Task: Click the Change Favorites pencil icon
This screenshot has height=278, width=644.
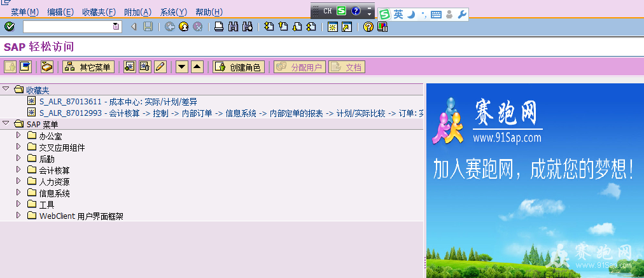Action: [x=160, y=67]
